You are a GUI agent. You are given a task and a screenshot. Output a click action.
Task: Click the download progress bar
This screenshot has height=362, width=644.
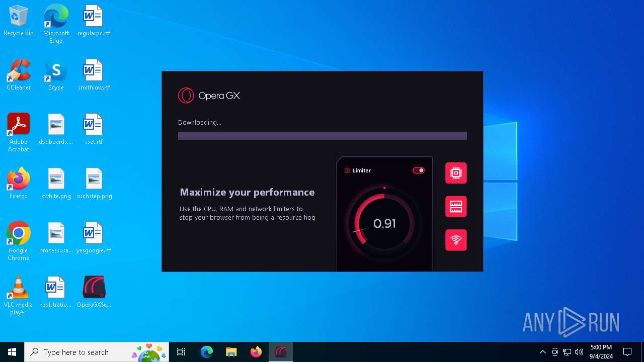coord(323,136)
